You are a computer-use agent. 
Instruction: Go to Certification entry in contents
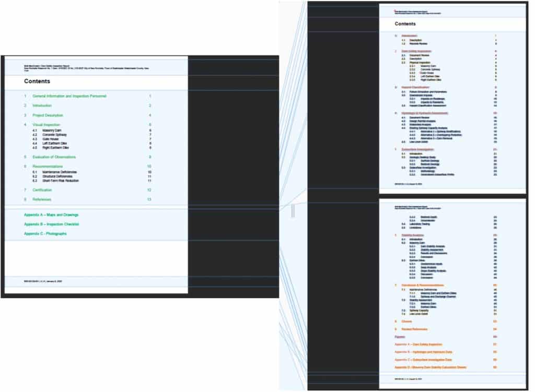coord(42,191)
